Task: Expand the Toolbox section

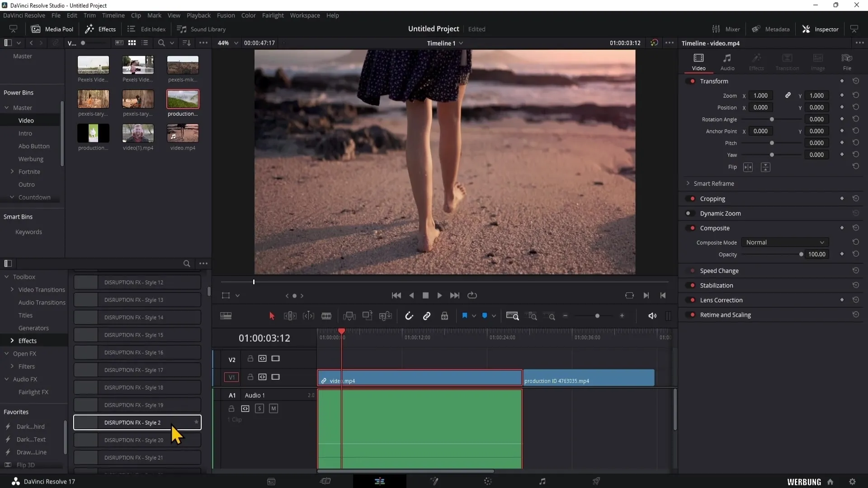Action: (x=6, y=277)
